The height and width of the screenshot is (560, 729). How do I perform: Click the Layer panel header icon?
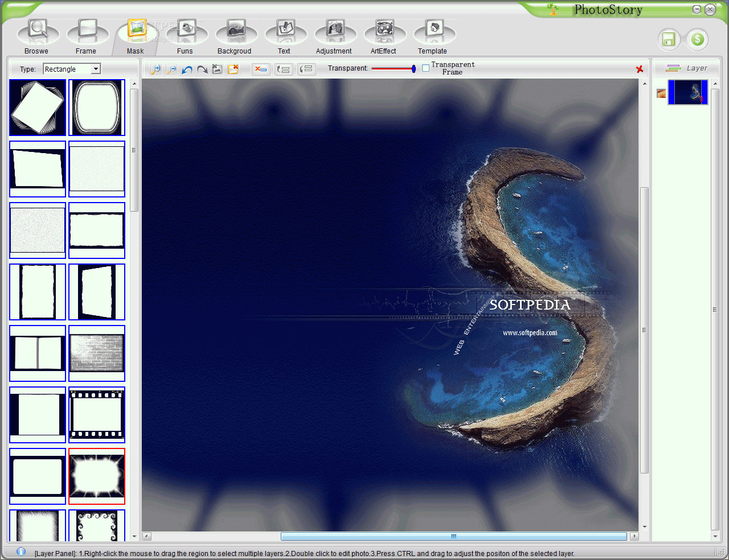click(x=673, y=68)
